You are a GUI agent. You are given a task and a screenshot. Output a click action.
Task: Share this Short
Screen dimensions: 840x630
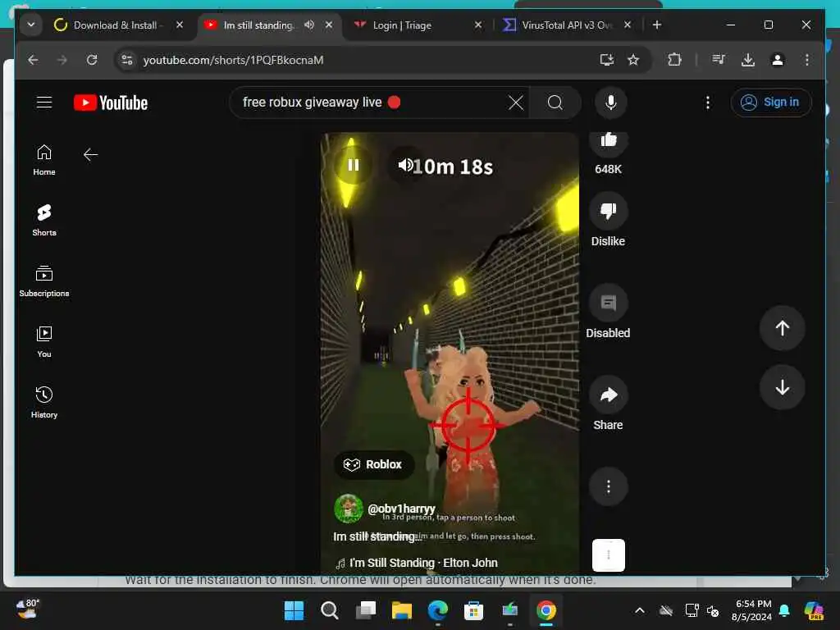608,395
